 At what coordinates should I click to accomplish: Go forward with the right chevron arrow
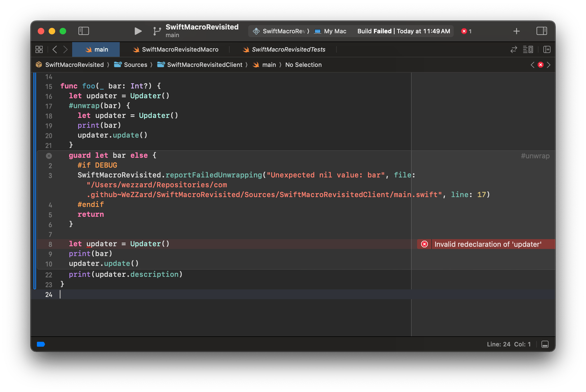[65, 49]
